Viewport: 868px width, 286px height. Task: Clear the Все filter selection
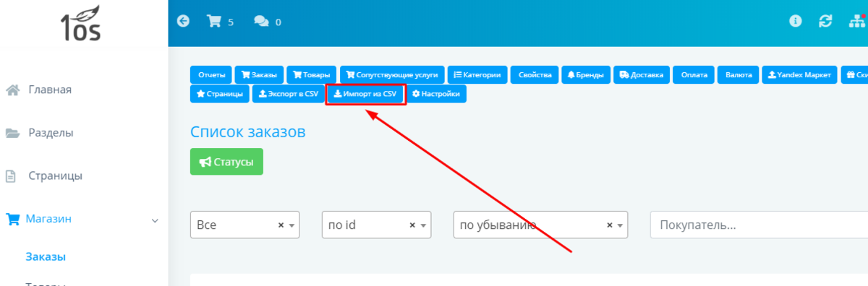point(281,225)
